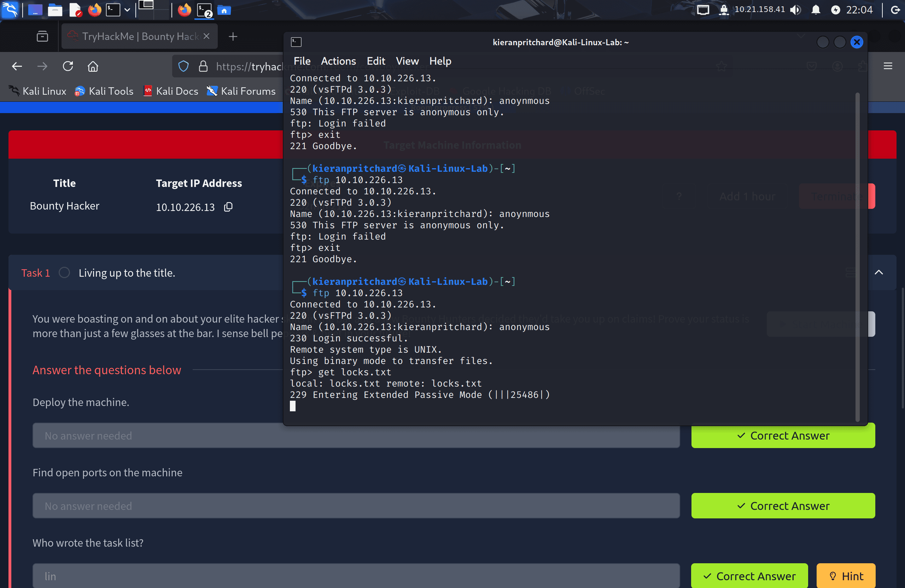905x588 pixels.
Task: Open the Kali applications menu
Action: pyautogui.click(x=10, y=10)
